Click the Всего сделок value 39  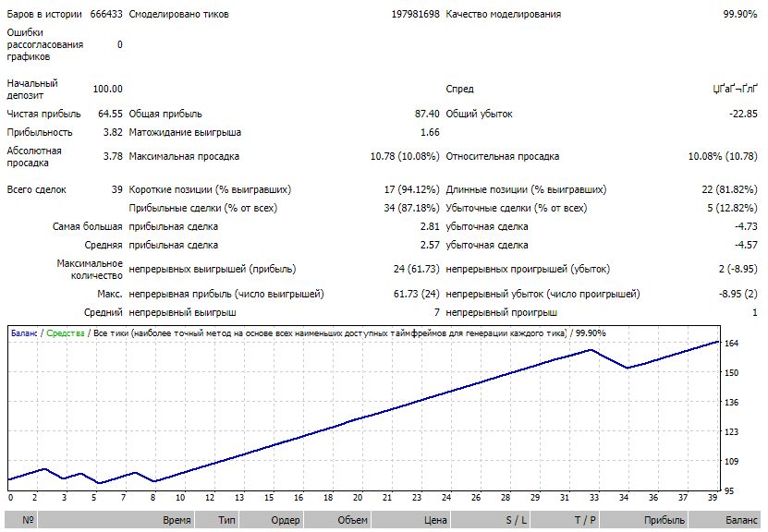(x=117, y=190)
